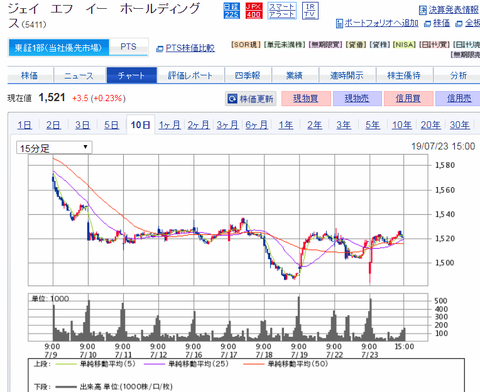
Task: Select the 5日 chart period
Action: pyautogui.click(x=111, y=125)
